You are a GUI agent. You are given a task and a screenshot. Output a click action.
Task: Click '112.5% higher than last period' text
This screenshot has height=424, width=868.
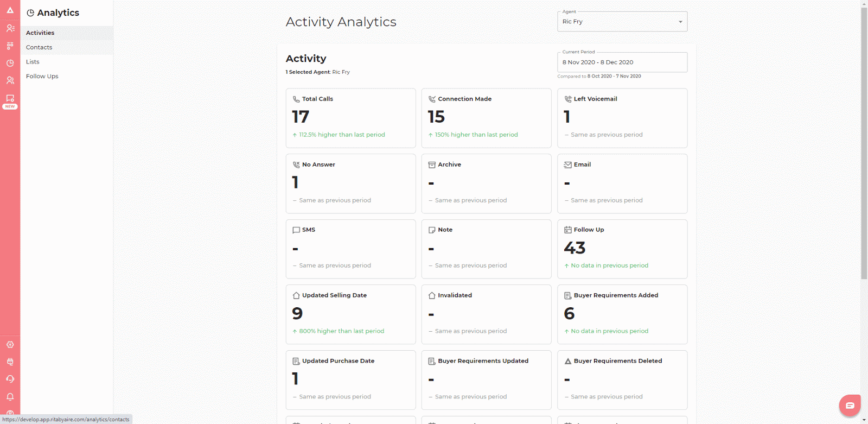pyautogui.click(x=342, y=135)
